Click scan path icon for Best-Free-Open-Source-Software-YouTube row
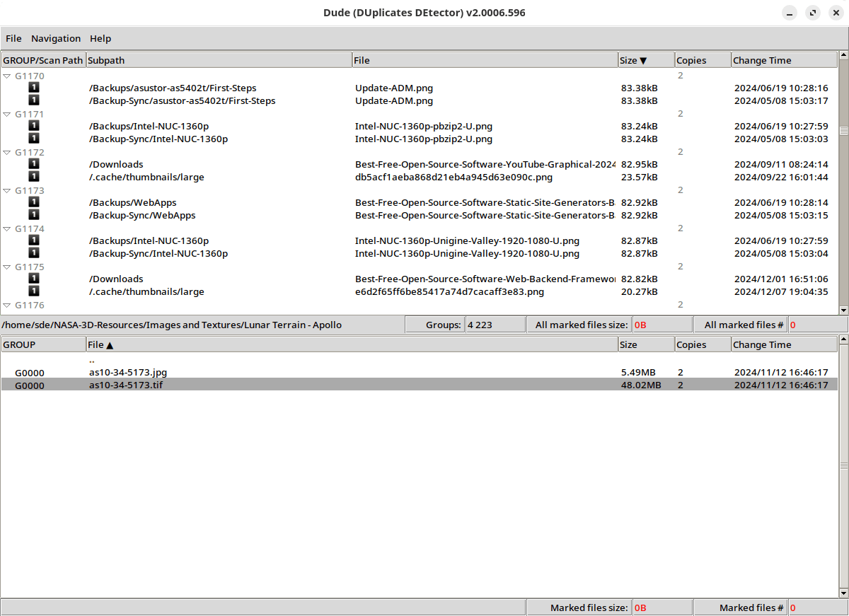 click(34, 164)
